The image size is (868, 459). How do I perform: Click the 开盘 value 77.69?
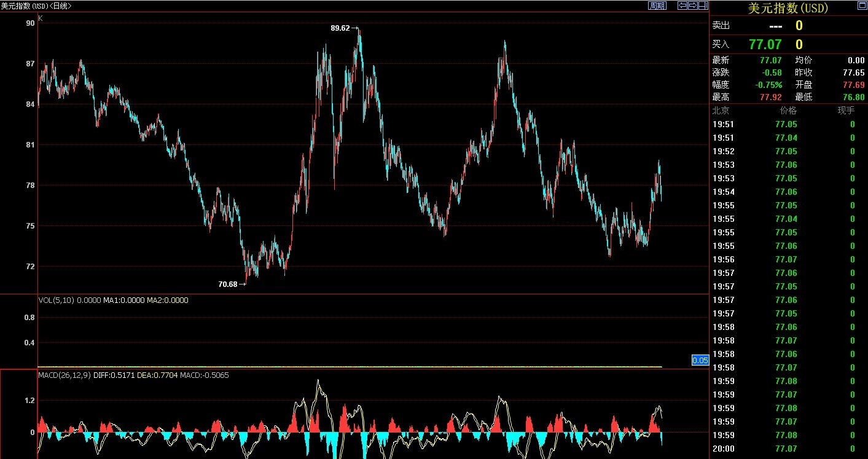point(854,85)
